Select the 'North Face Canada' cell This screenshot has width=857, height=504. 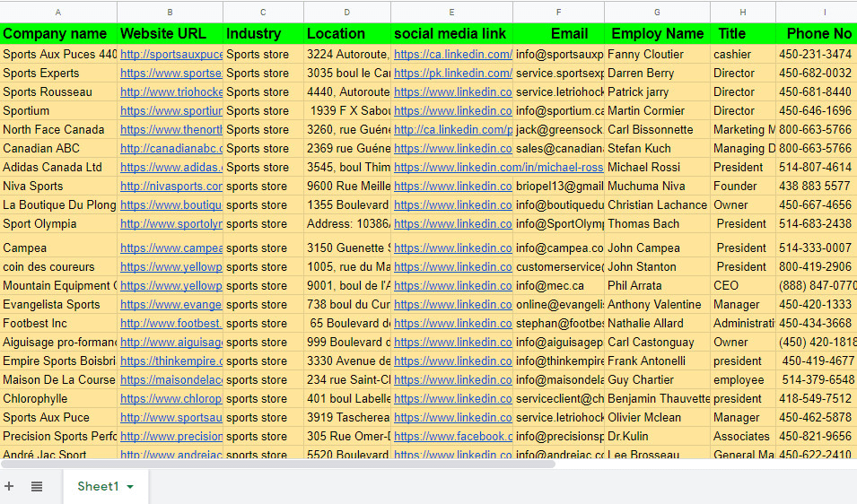click(58, 130)
